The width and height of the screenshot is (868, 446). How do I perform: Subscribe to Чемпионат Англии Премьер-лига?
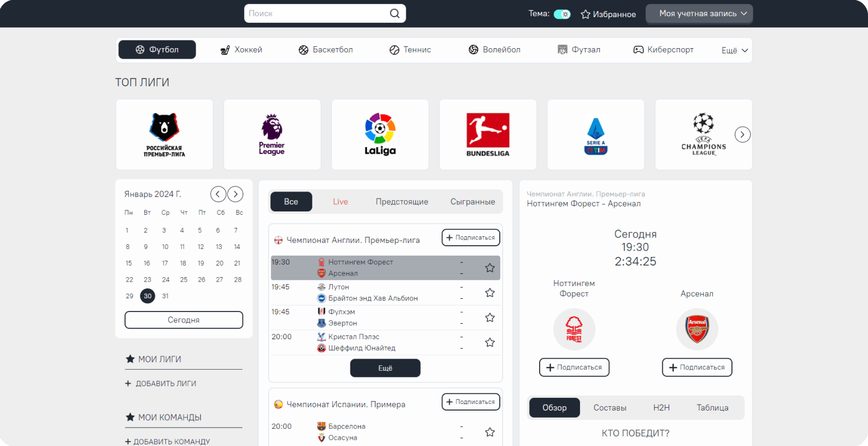[x=470, y=237]
